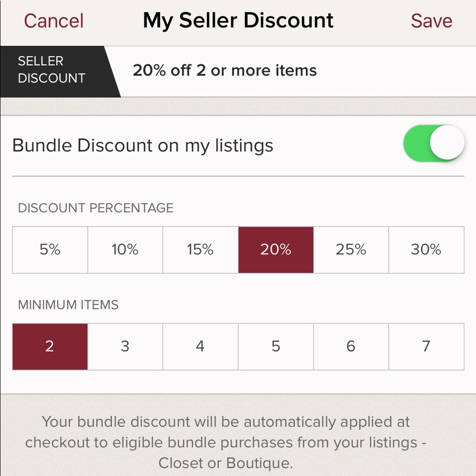
Task: Select 5 minimum items for the bundle
Action: pos(276,346)
